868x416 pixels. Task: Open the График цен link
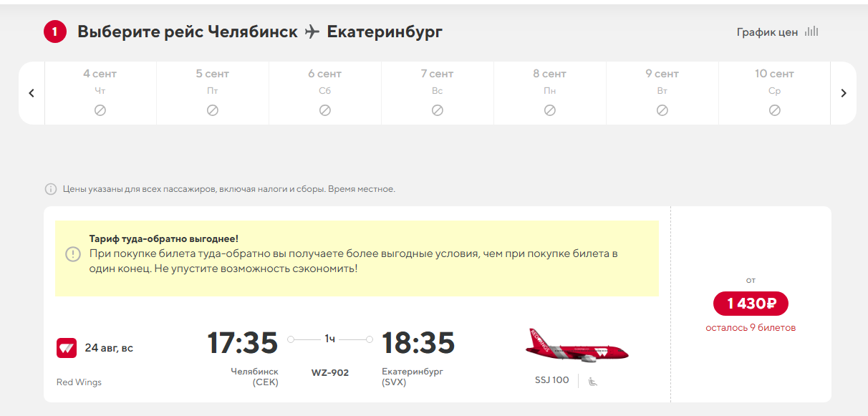coord(767,32)
